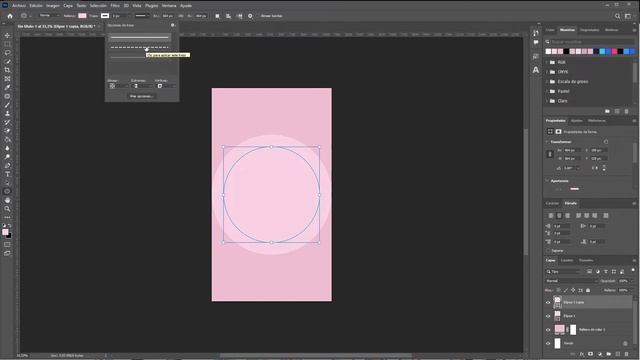Screen dimensions: 640x360
Task: Delete layer trash icon
Action: [627, 354]
